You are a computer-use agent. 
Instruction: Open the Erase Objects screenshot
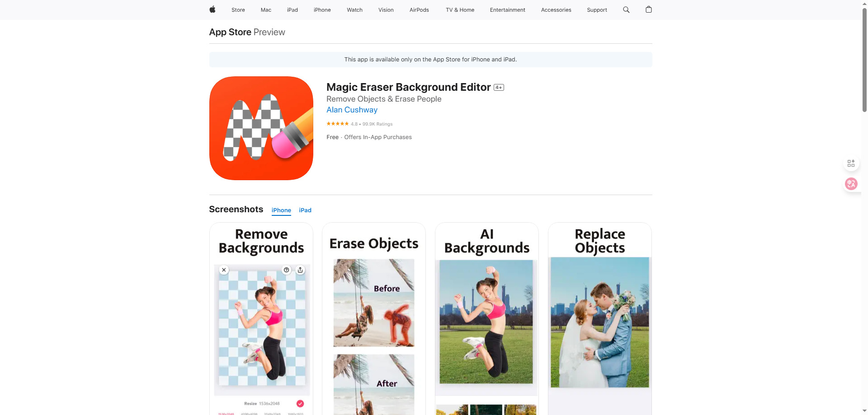pos(374,319)
